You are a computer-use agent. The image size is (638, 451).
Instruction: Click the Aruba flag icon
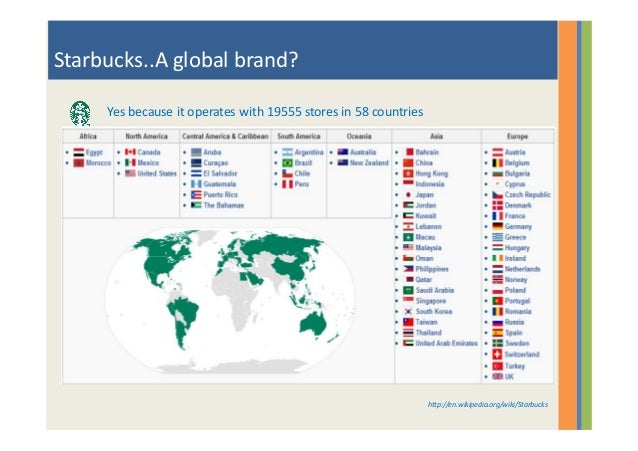[196, 152]
